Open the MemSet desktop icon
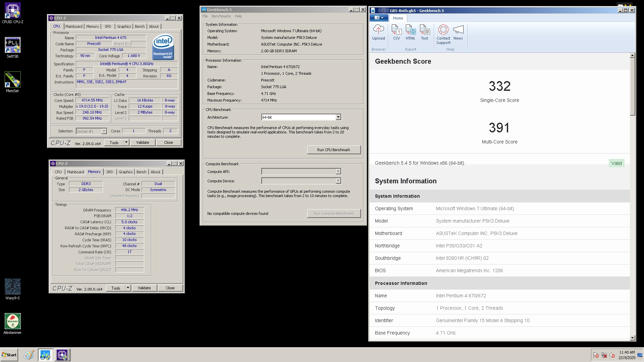Image resolution: width=644 pixels, height=362 pixels. pyautogui.click(x=12, y=82)
